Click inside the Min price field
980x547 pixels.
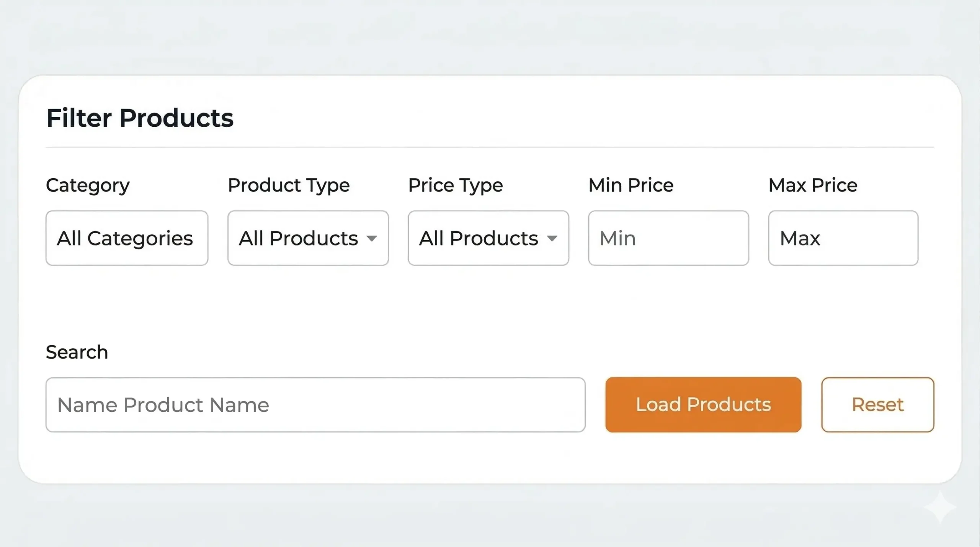(668, 237)
